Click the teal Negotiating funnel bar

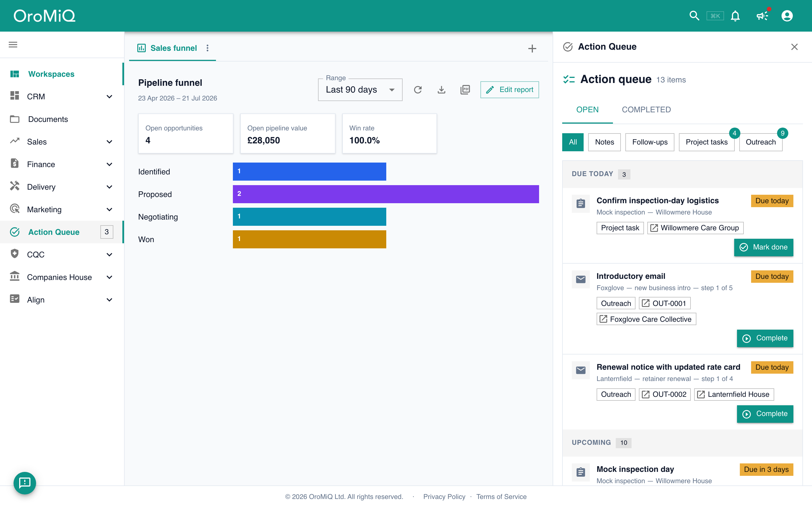pyautogui.click(x=309, y=217)
